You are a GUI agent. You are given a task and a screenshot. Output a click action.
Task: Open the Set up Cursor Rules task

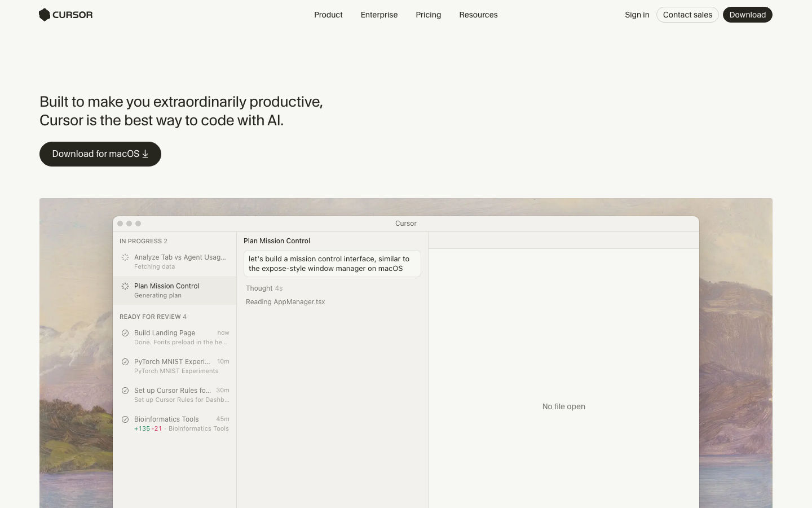175,395
